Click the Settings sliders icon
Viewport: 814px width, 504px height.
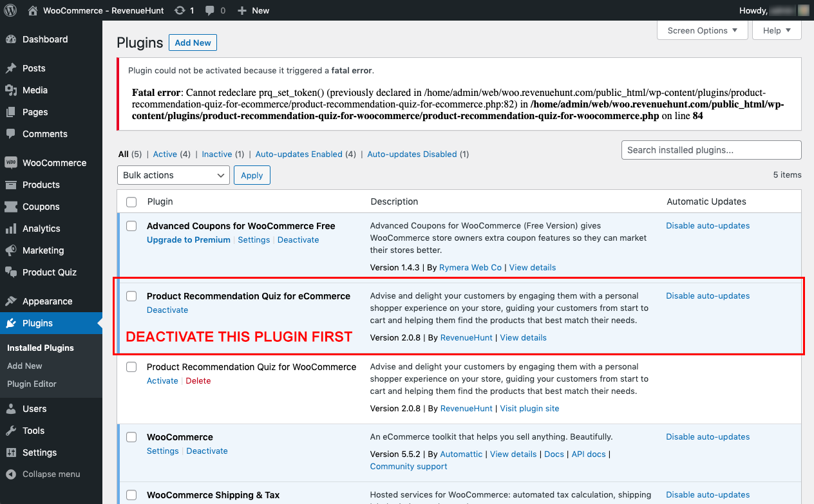11,453
